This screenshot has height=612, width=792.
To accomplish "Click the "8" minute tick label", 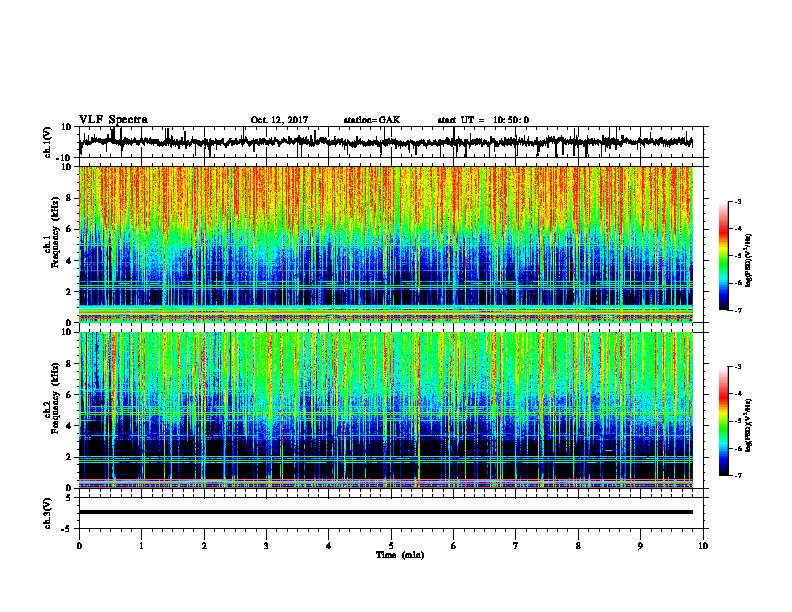I will coord(578,546).
